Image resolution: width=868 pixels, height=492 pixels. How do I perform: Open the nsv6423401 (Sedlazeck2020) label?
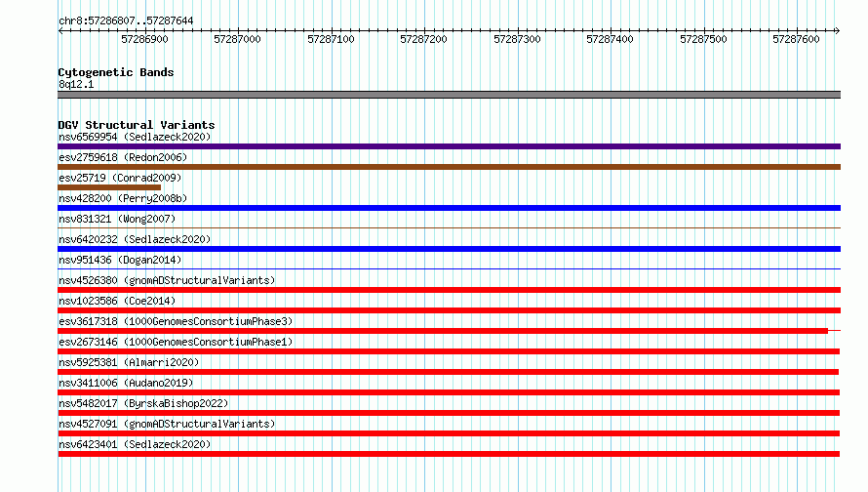135,444
